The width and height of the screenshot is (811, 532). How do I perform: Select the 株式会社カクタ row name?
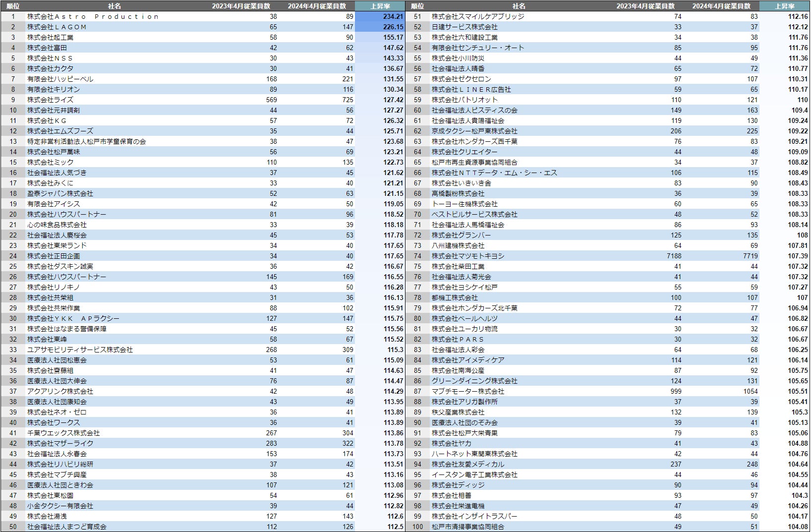50,68
